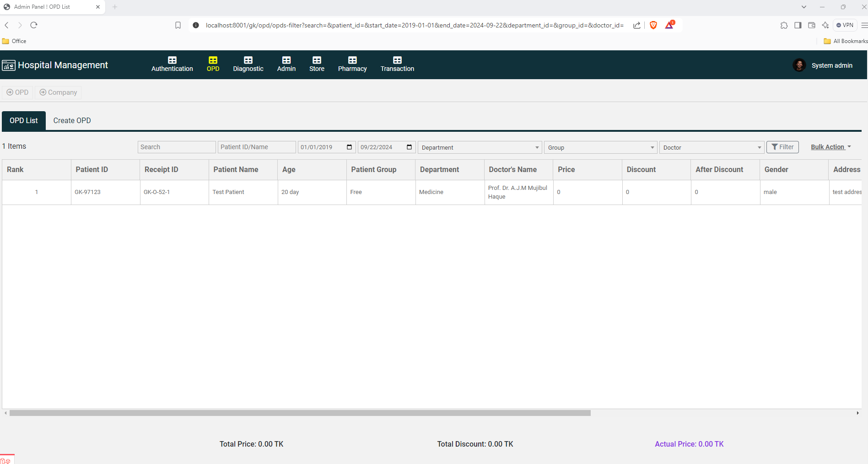Open the browser tab search chevron
868x464 pixels.
[x=804, y=7]
